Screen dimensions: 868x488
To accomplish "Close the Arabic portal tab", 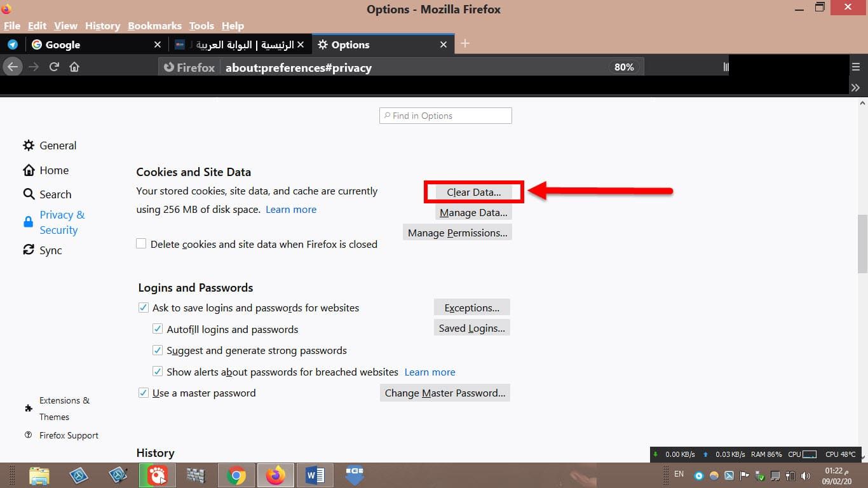I will pos(301,44).
